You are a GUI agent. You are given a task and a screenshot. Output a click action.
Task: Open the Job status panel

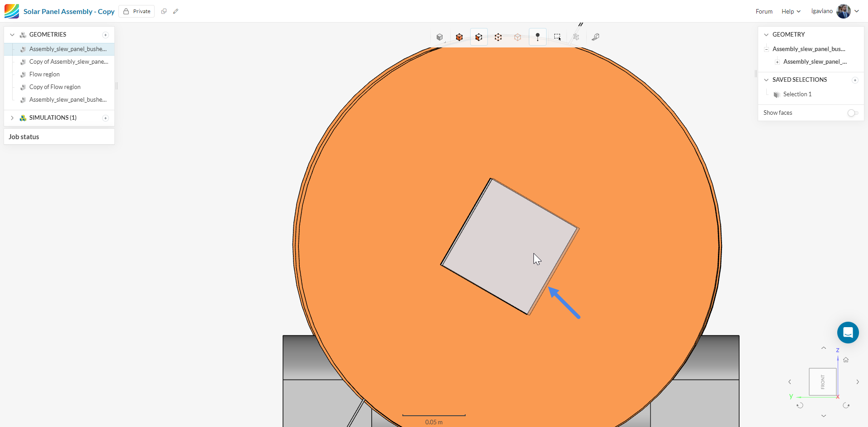click(x=59, y=137)
